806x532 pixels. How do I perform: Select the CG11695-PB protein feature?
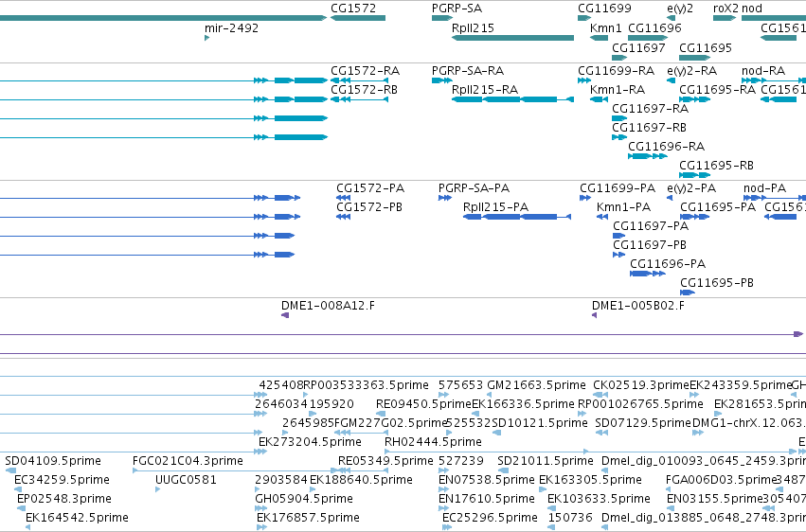[x=688, y=293]
